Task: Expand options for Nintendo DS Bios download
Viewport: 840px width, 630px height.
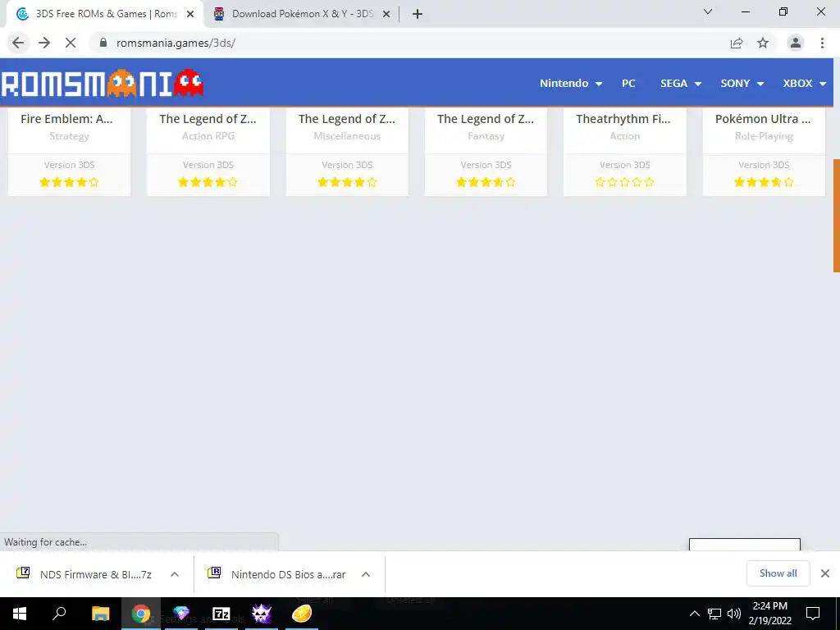Action: [366, 574]
